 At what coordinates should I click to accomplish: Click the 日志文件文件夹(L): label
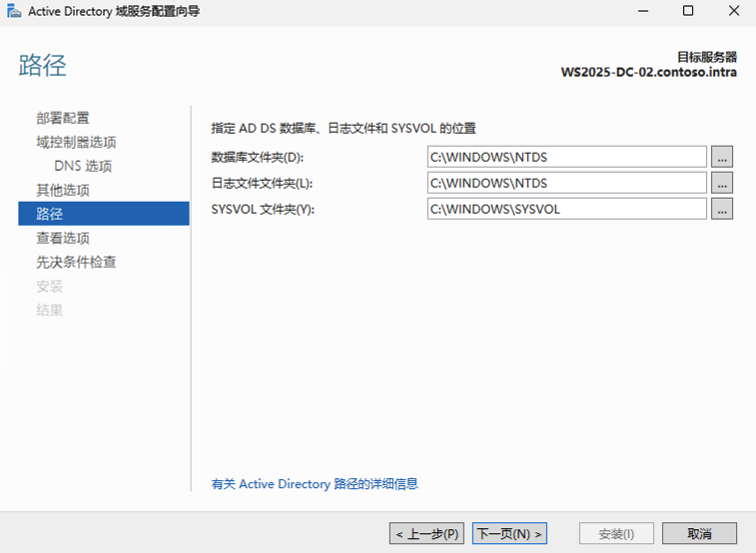coord(262,183)
